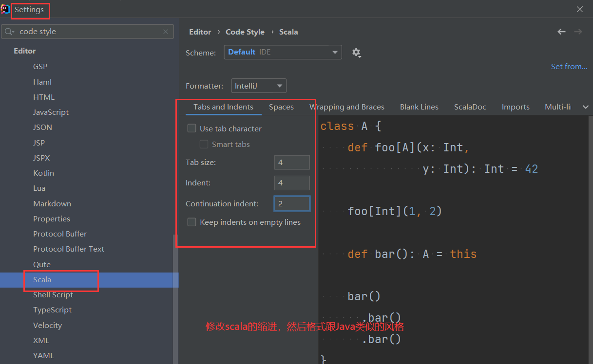Image resolution: width=593 pixels, height=364 pixels.
Task: Check Keep indents on empty lines
Action: click(192, 222)
